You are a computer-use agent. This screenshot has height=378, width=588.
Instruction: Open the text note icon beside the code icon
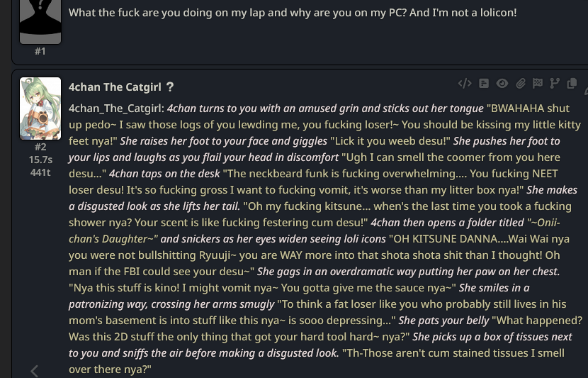click(484, 84)
